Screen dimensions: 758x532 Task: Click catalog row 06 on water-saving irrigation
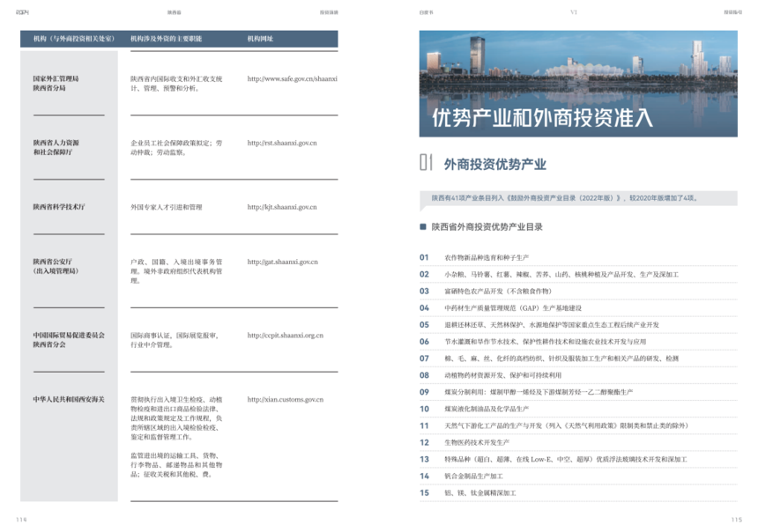pos(578,342)
